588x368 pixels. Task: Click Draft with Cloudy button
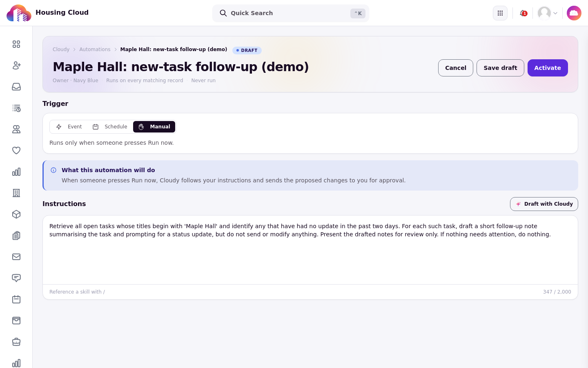[544, 204]
